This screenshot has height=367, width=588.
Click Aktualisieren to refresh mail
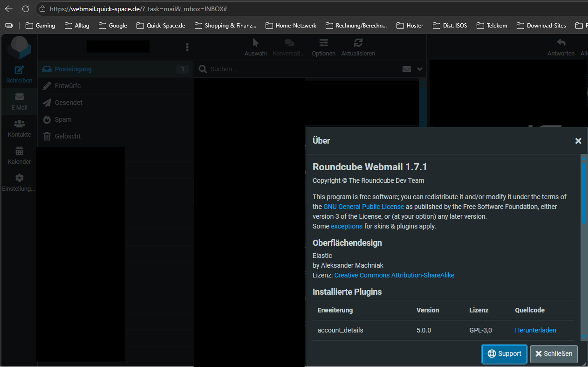[358, 47]
